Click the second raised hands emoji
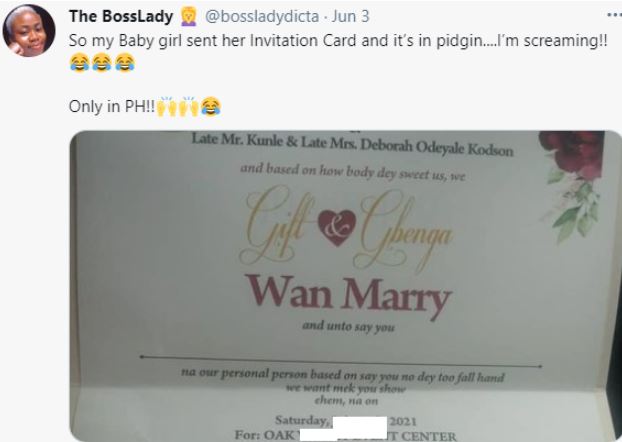 [x=188, y=106]
